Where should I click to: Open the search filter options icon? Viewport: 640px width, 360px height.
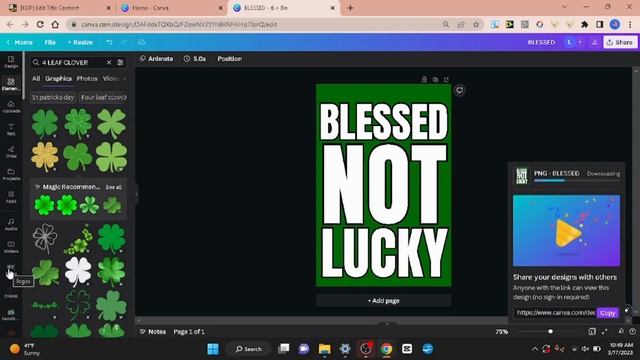point(120,62)
